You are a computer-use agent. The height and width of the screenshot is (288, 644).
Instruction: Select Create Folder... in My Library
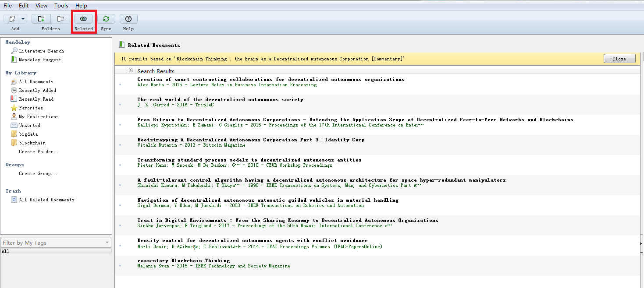(39, 152)
